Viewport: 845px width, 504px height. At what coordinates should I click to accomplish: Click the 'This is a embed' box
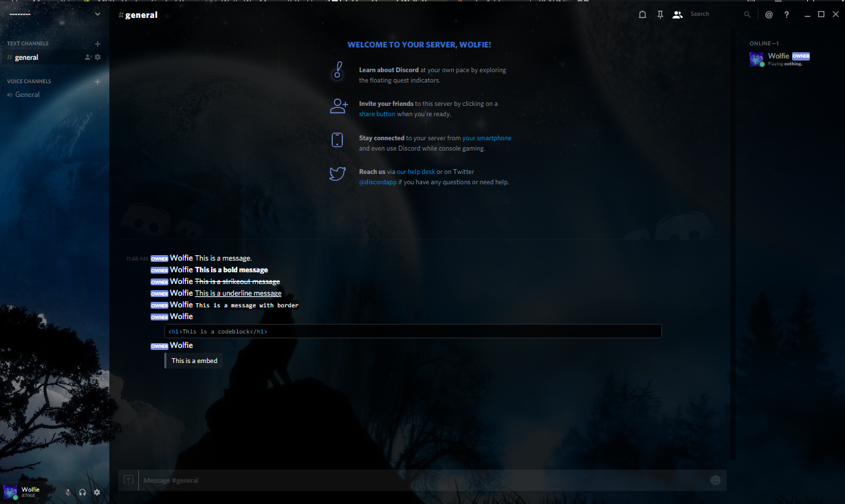click(x=195, y=361)
